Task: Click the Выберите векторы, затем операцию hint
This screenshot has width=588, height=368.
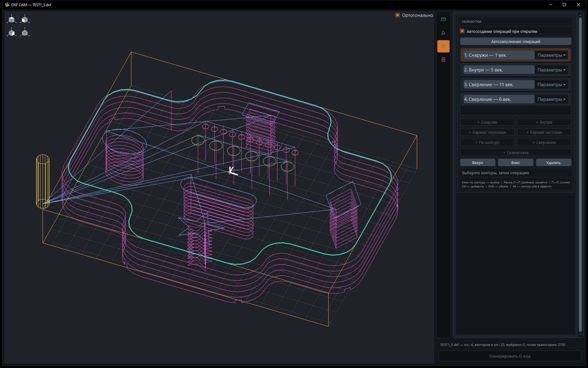Action: click(495, 173)
